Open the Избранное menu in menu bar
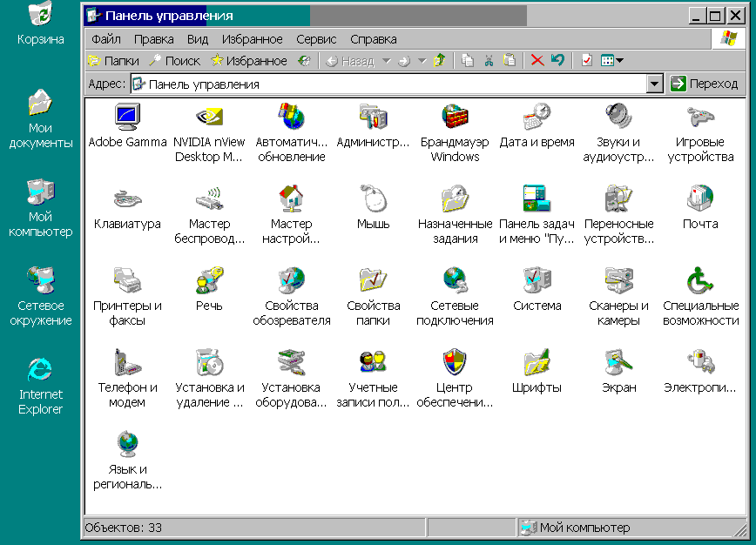 252,39
